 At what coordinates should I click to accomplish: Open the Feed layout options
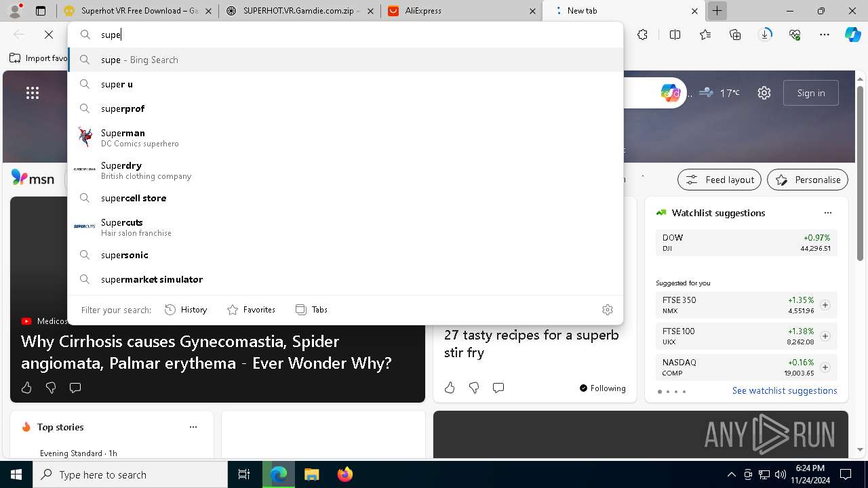coord(719,180)
